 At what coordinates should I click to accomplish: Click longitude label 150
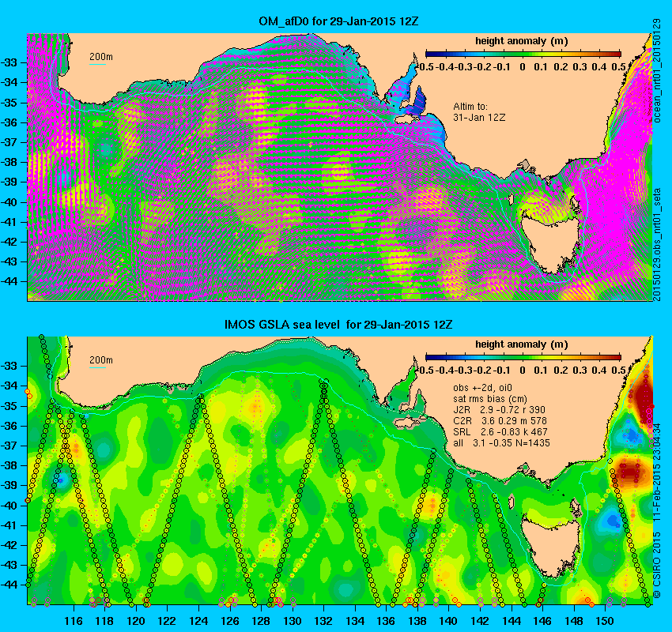pos(605,621)
